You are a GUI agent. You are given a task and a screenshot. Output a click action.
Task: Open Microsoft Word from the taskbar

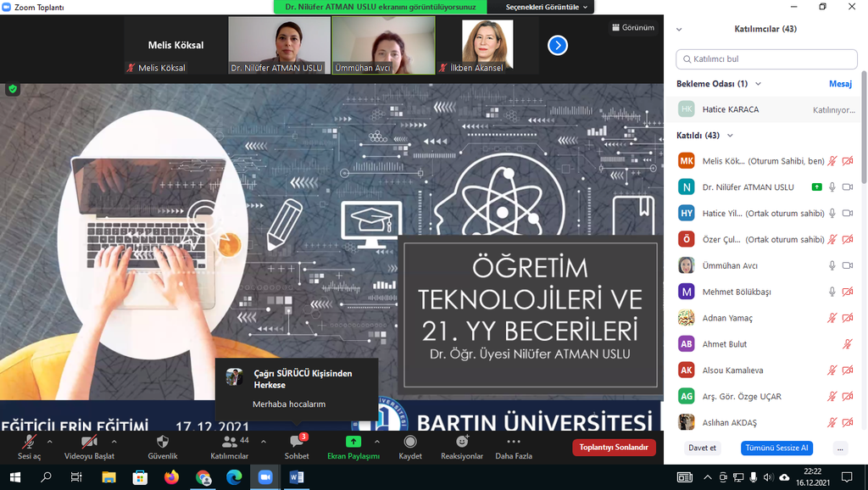click(x=296, y=477)
